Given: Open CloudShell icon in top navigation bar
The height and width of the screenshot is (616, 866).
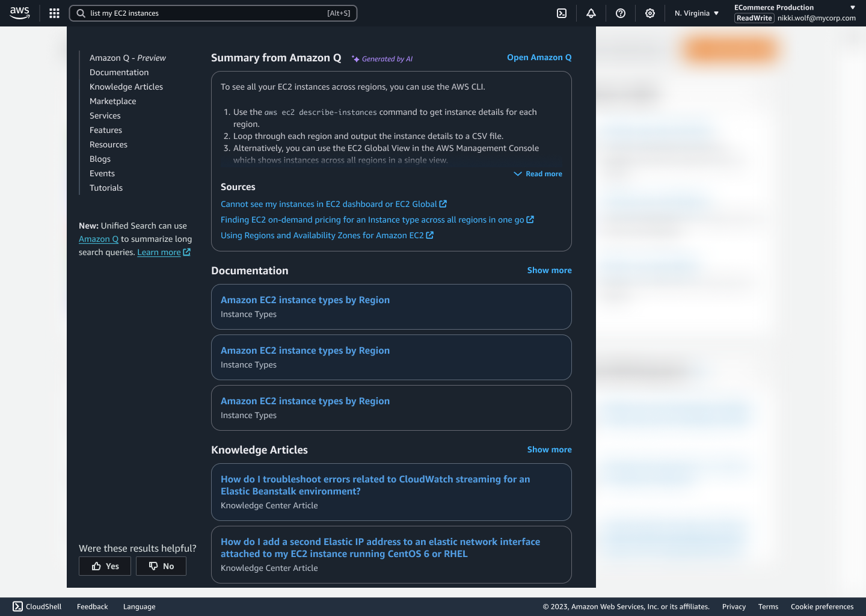Looking at the screenshot, I should tap(562, 13).
